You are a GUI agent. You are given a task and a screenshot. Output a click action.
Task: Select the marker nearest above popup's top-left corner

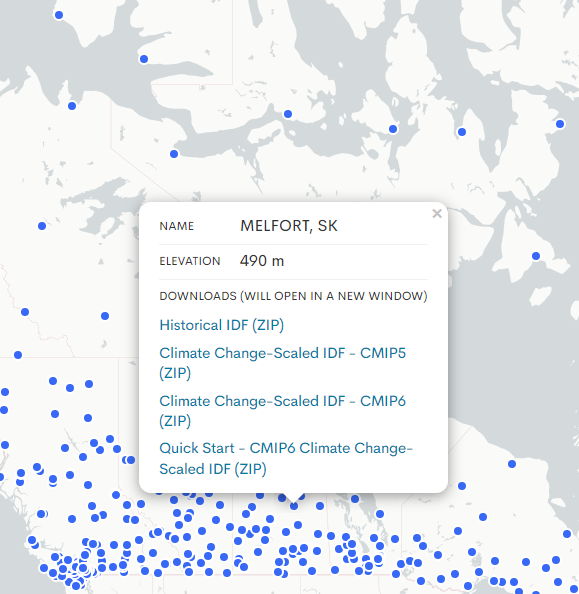coord(174,154)
